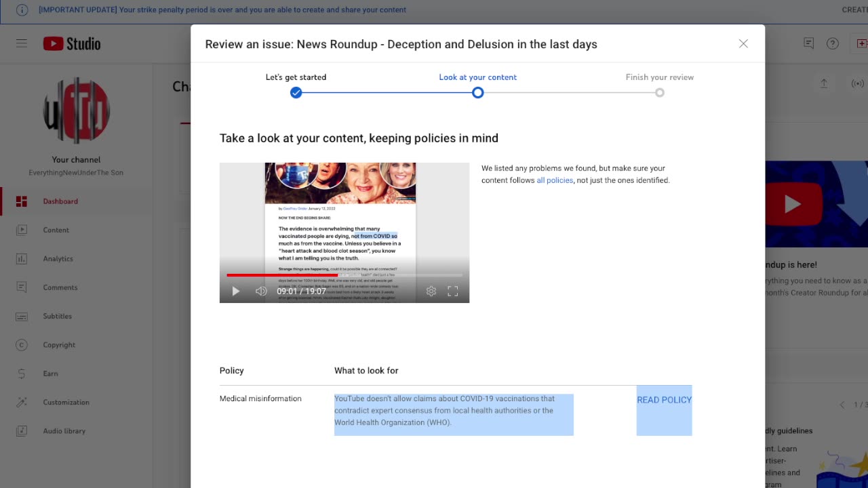Click the video progress bar
The image size is (868, 488).
(x=344, y=275)
